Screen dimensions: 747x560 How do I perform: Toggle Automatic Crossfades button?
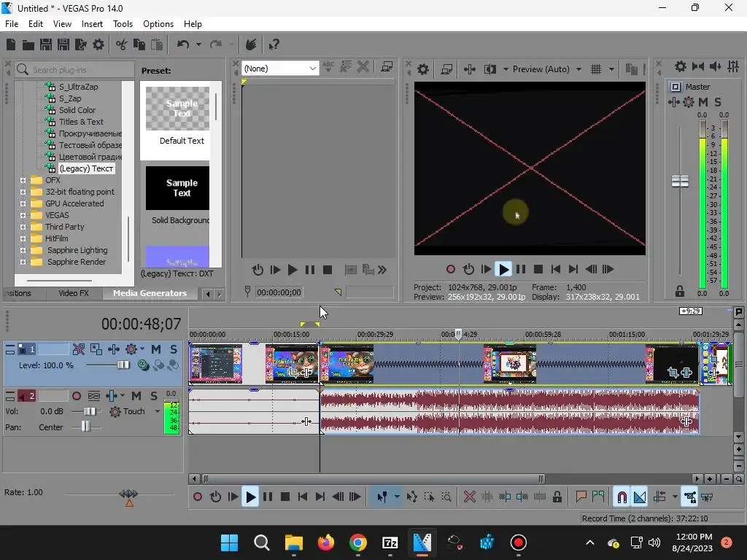click(640, 497)
